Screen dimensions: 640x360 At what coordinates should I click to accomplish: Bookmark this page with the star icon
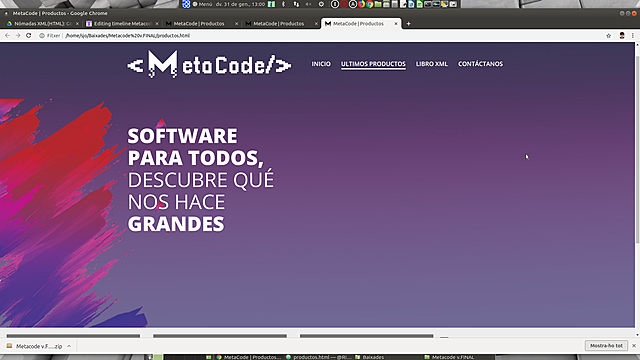609,36
